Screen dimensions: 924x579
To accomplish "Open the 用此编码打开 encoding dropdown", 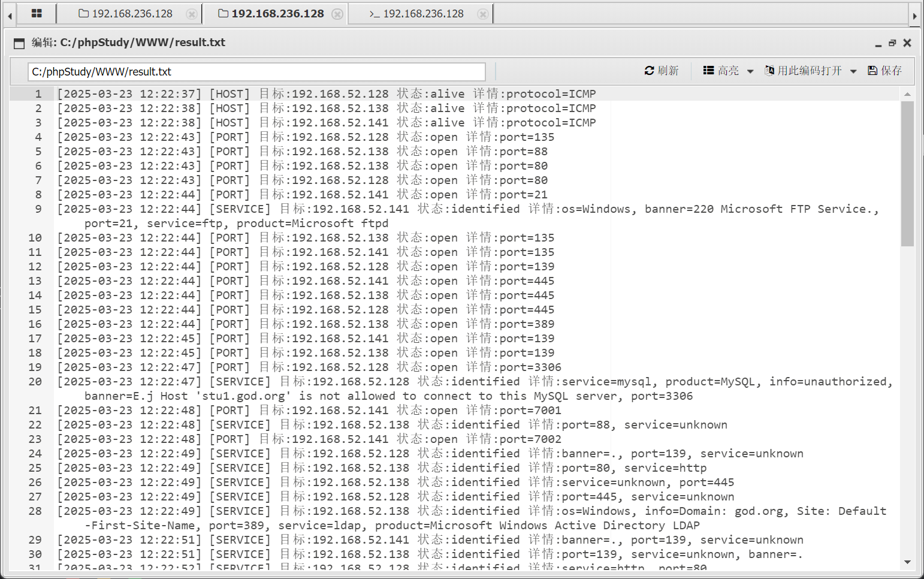I will coord(810,71).
